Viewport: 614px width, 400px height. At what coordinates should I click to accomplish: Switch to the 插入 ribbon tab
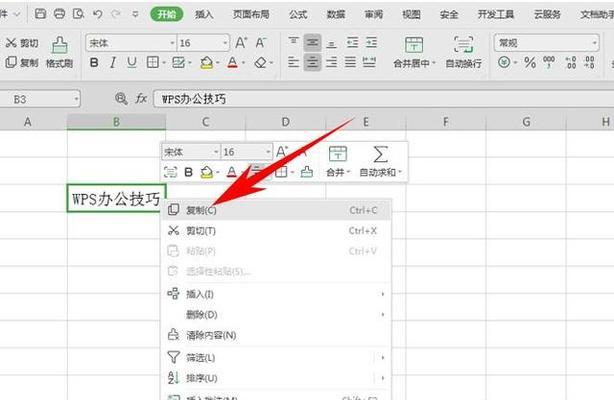click(204, 14)
